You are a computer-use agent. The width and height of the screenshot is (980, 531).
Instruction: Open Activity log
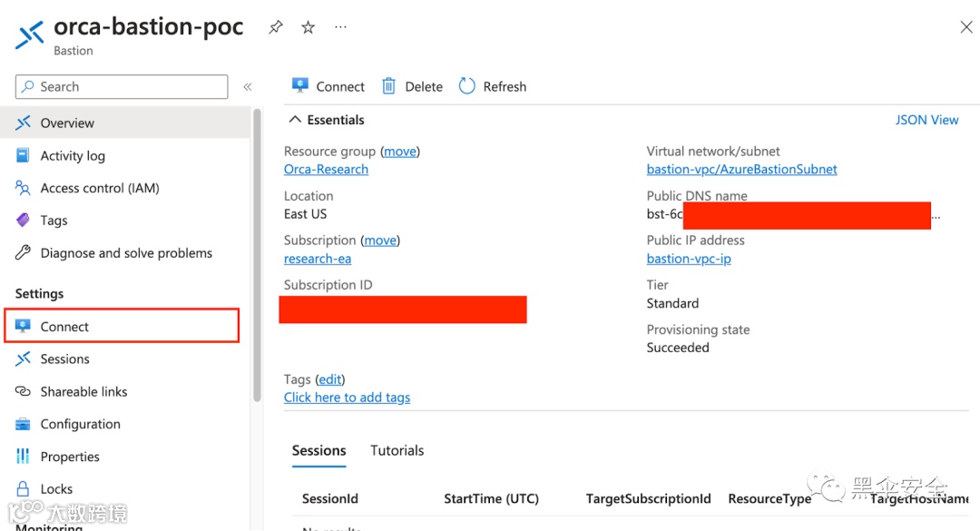click(125, 155)
